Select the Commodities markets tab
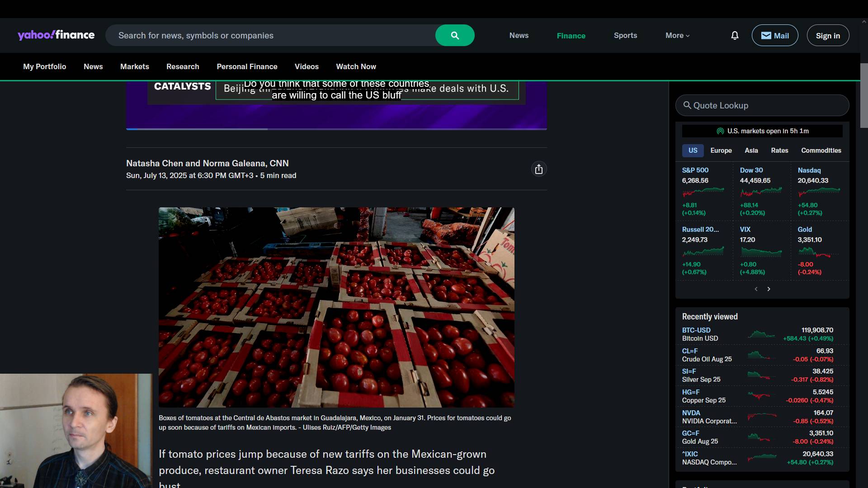Image resolution: width=868 pixels, height=488 pixels. pos(821,150)
